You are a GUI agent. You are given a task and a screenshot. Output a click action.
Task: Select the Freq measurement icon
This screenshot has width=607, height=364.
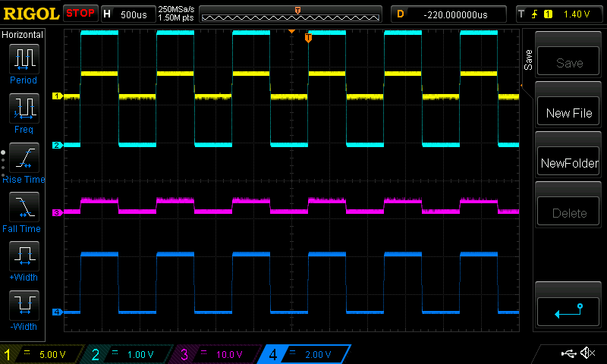[x=24, y=108]
